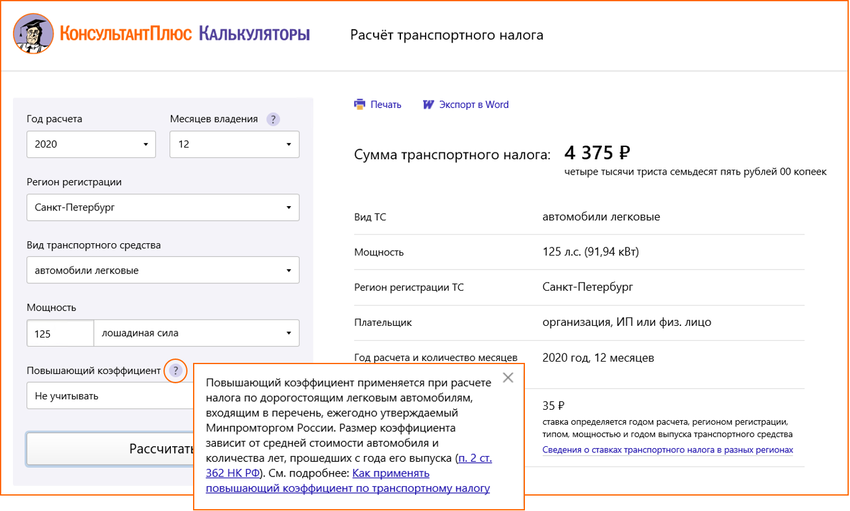Open the Год расчета dropdown showing 2020
Image resolution: width=850 pixels, height=511 pixels.
pyautogui.click(x=91, y=144)
